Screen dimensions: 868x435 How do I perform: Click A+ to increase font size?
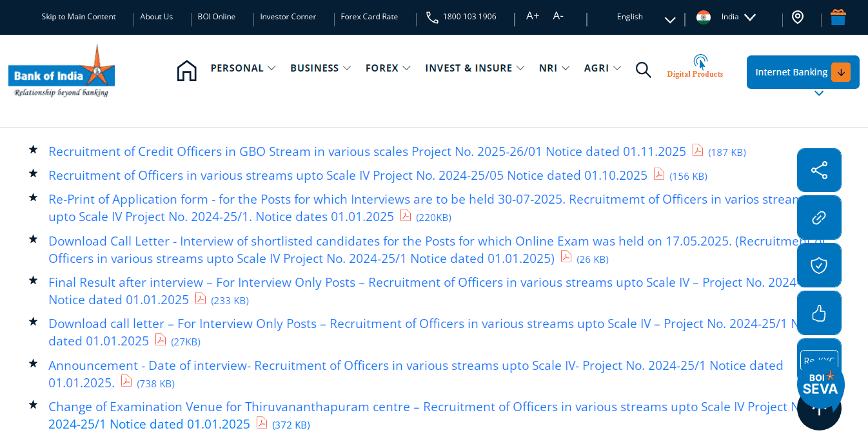pyautogui.click(x=532, y=16)
